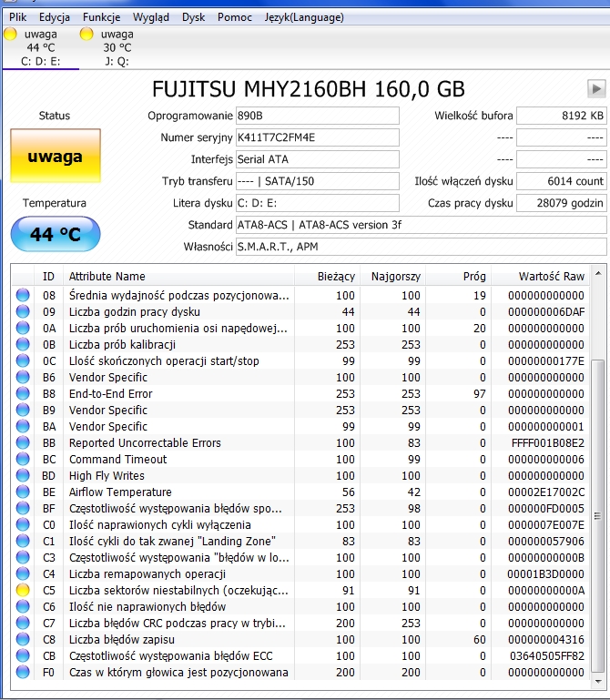This screenshot has height=700, width=610.
Task: Click the yellow warning icon for attribute C5
Action: (23, 590)
